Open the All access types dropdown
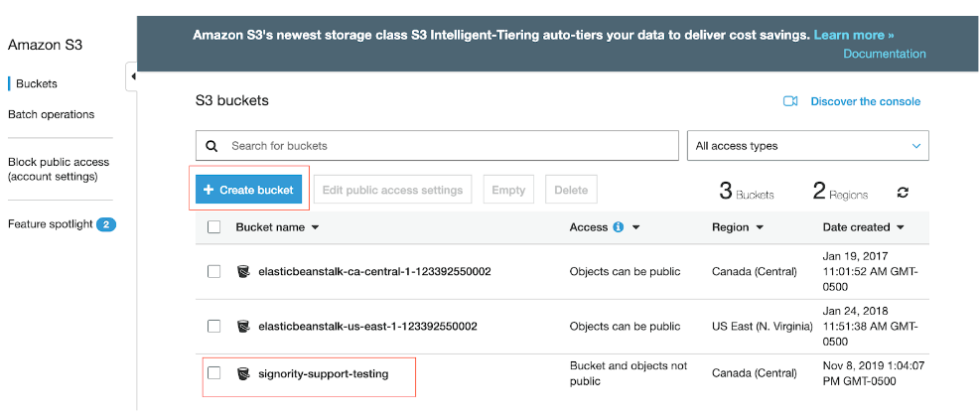Image resolution: width=980 pixels, height=420 pixels. (808, 146)
